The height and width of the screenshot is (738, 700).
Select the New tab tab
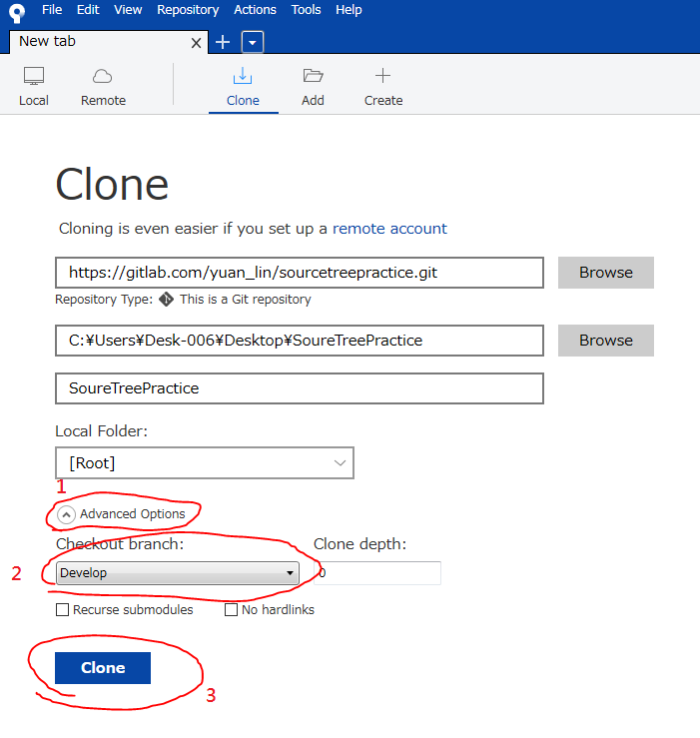click(x=109, y=42)
